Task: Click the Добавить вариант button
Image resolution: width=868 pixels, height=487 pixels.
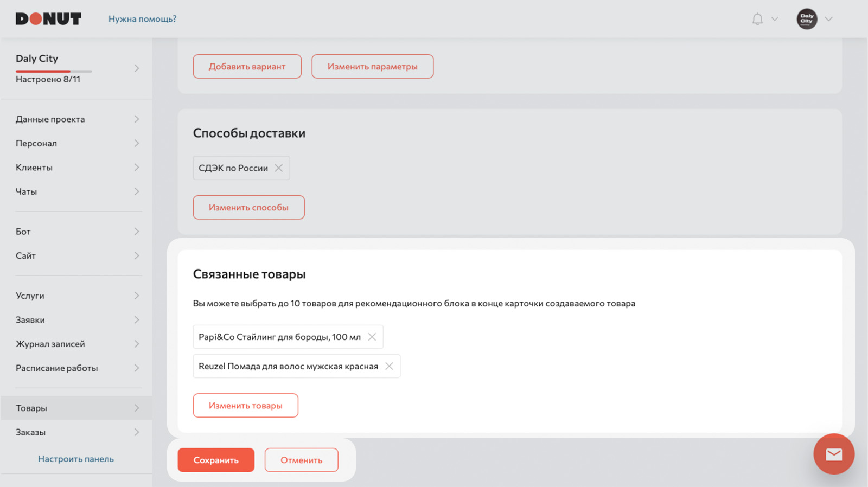Action: pos(247,66)
